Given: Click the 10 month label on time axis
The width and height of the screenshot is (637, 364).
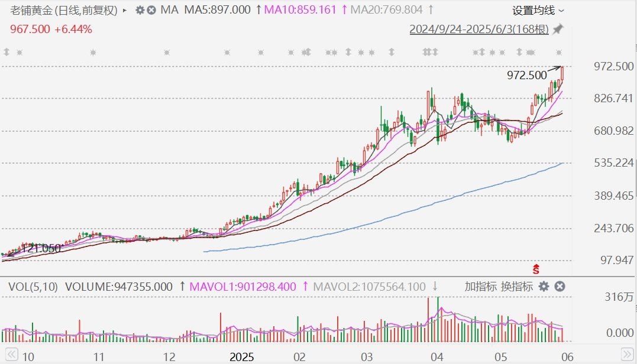Looking at the screenshot, I should pos(28,357).
